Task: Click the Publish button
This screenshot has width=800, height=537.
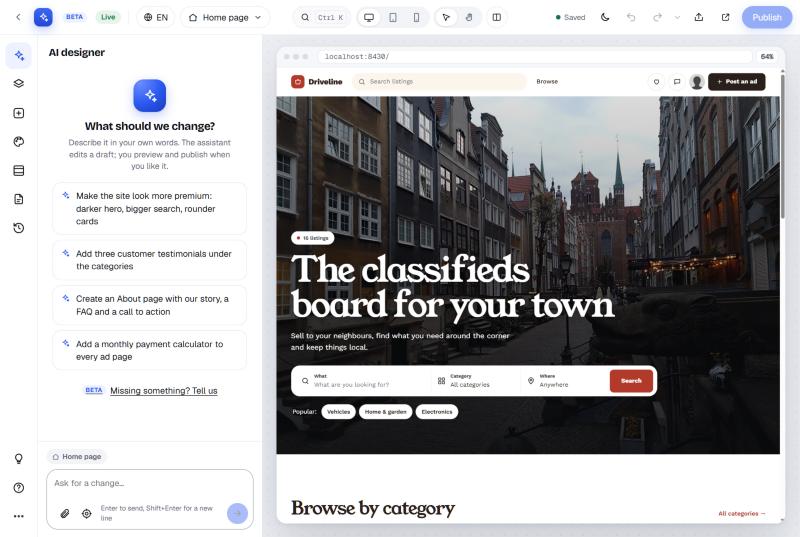Action: (x=767, y=17)
